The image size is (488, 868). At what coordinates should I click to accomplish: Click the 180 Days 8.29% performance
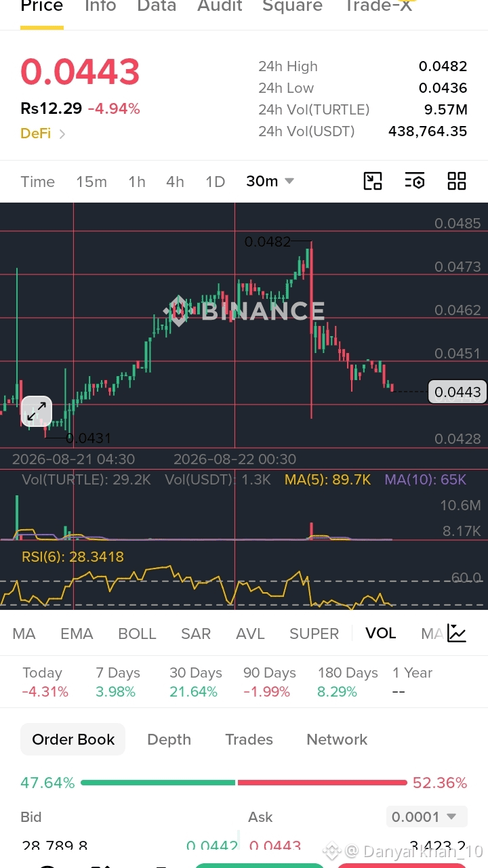point(348,682)
